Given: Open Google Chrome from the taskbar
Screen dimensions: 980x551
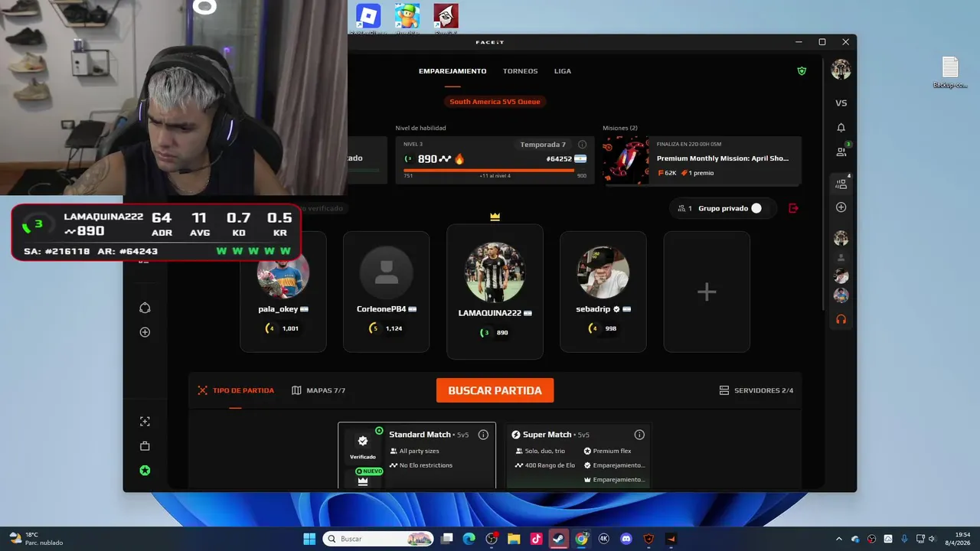Looking at the screenshot, I should coord(582,539).
